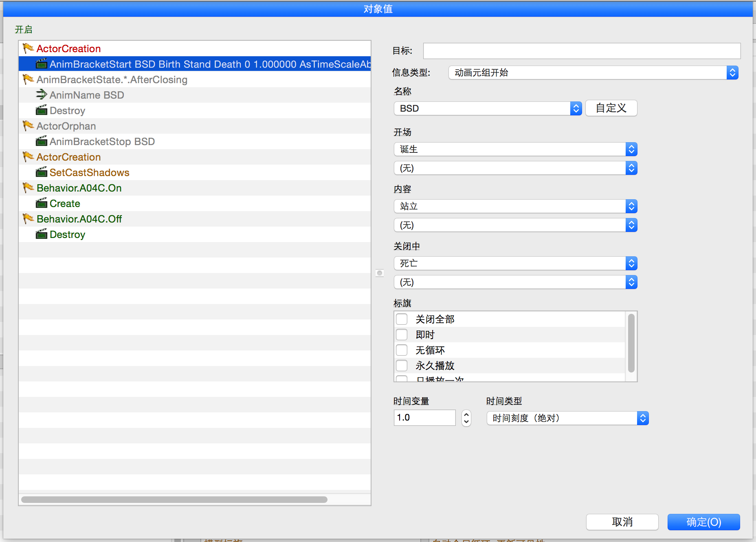Click the 自定义 button

611,108
